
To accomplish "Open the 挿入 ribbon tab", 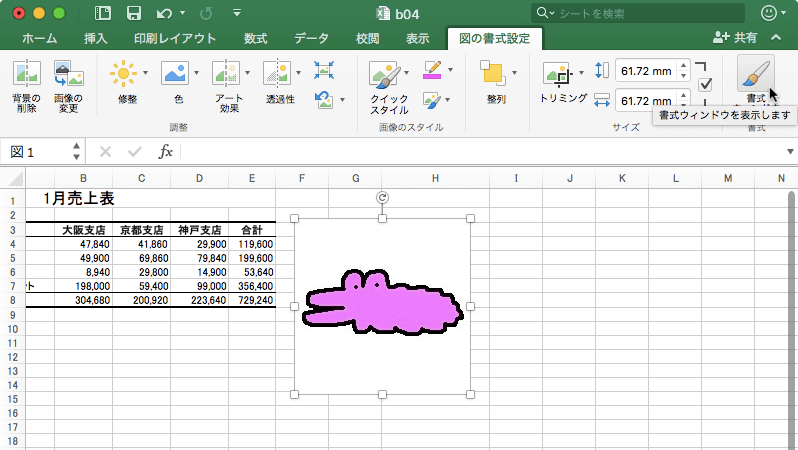I will tap(96, 38).
